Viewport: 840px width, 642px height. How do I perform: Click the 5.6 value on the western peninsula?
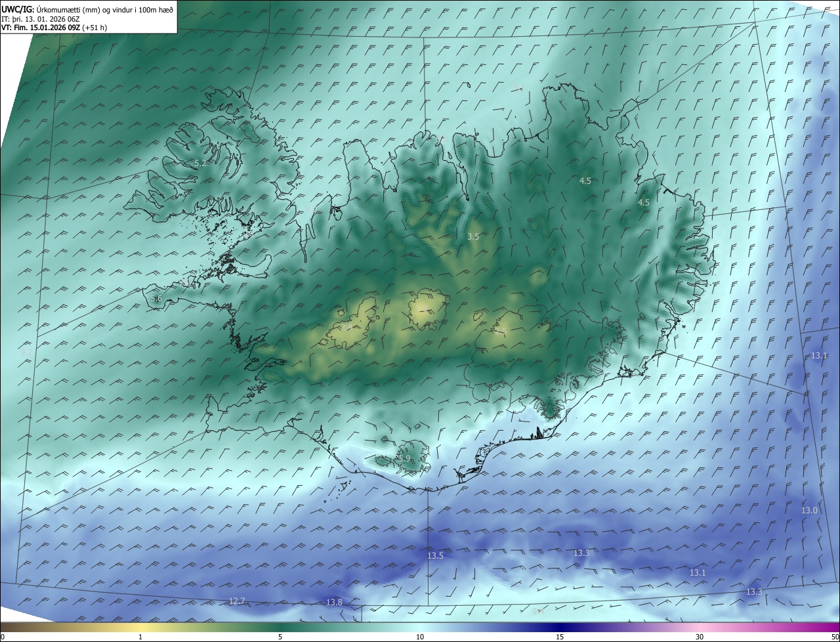[156, 299]
